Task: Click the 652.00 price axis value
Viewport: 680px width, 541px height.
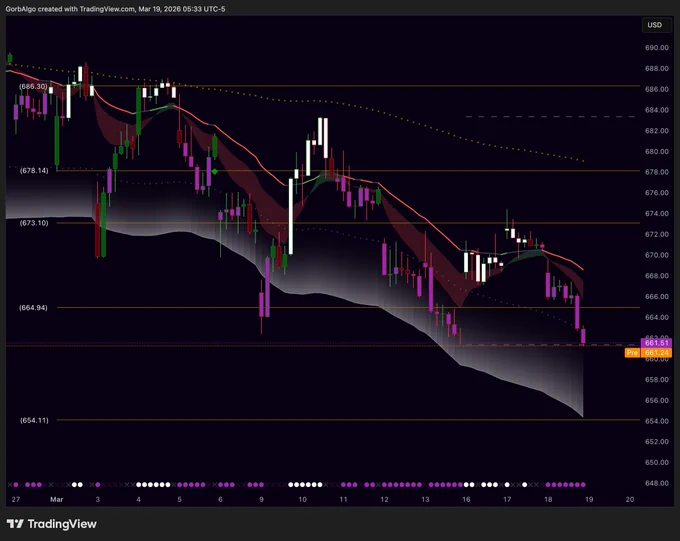Action: (x=657, y=442)
